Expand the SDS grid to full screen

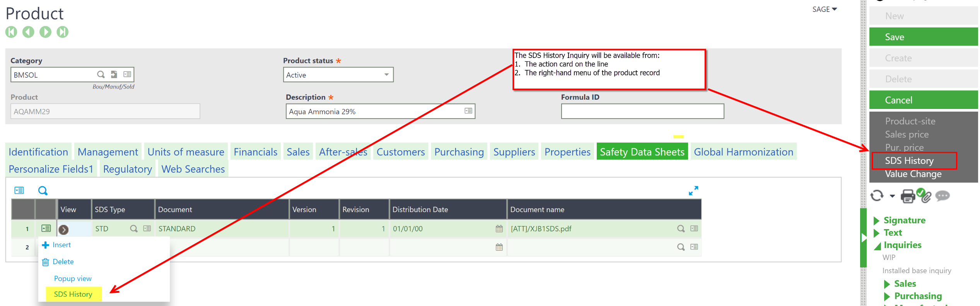click(x=693, y=191)
